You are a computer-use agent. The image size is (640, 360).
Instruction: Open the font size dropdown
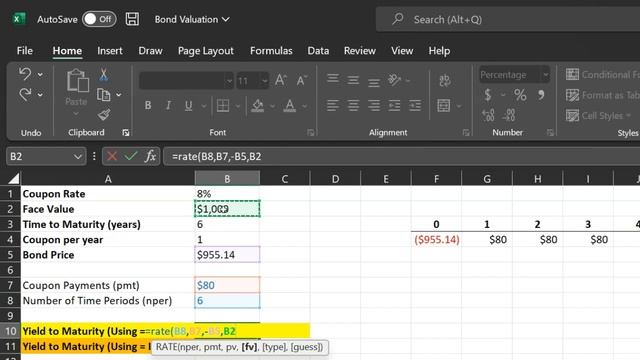pos(264,81)
